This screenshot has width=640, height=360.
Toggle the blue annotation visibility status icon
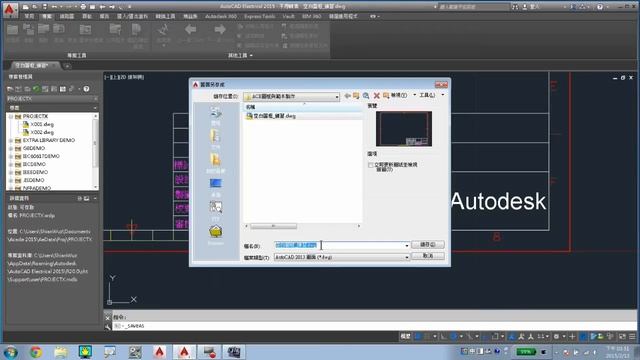512,336
